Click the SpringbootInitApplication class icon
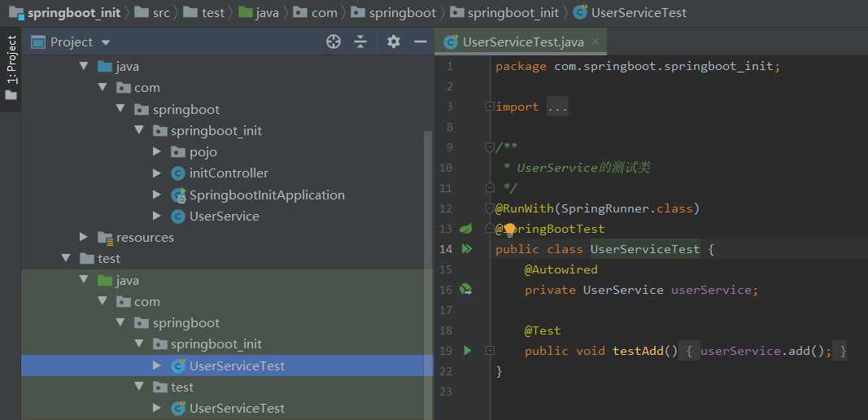This screenshot has height=420, width=868. (x=177, y=195)
